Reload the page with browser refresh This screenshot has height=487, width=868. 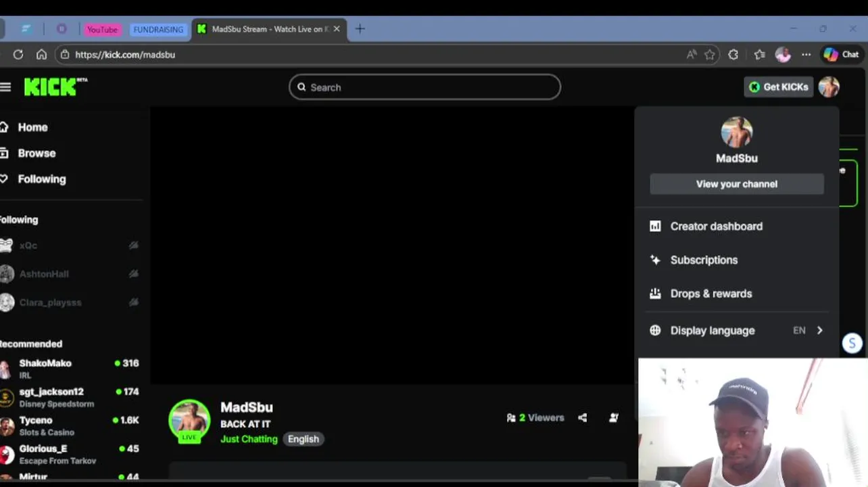[x=18, y=55]
